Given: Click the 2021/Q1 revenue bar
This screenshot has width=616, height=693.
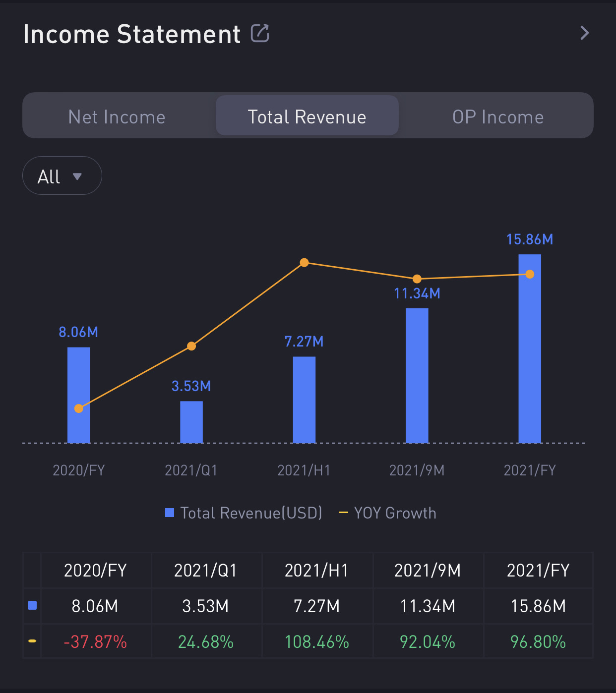Looking at the screenshot, I should (x=191, y=422).
